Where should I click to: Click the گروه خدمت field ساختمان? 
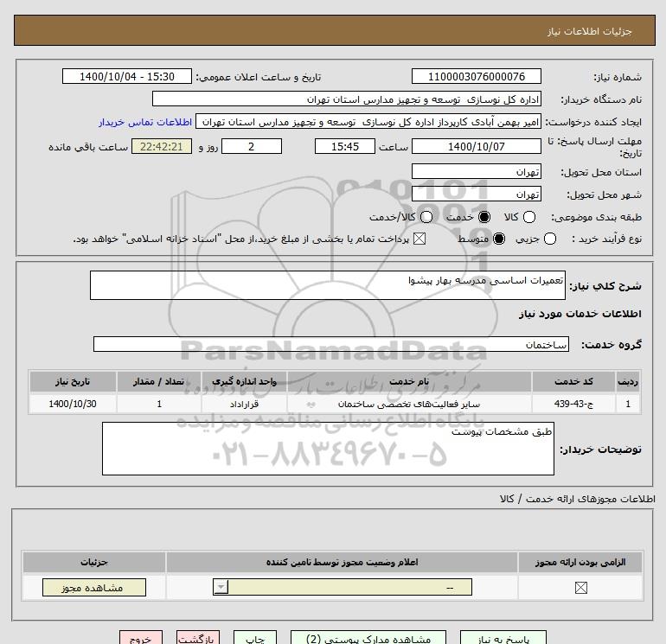pos(331,344)
